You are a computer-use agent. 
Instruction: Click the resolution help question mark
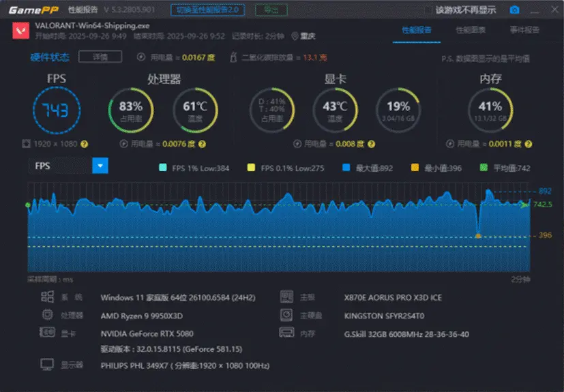84,145
